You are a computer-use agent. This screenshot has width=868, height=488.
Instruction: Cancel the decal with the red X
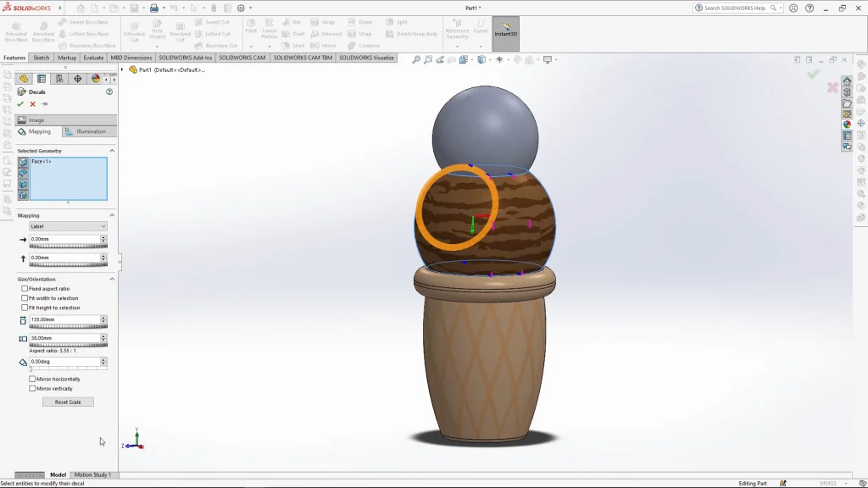(x=32, y=104)
